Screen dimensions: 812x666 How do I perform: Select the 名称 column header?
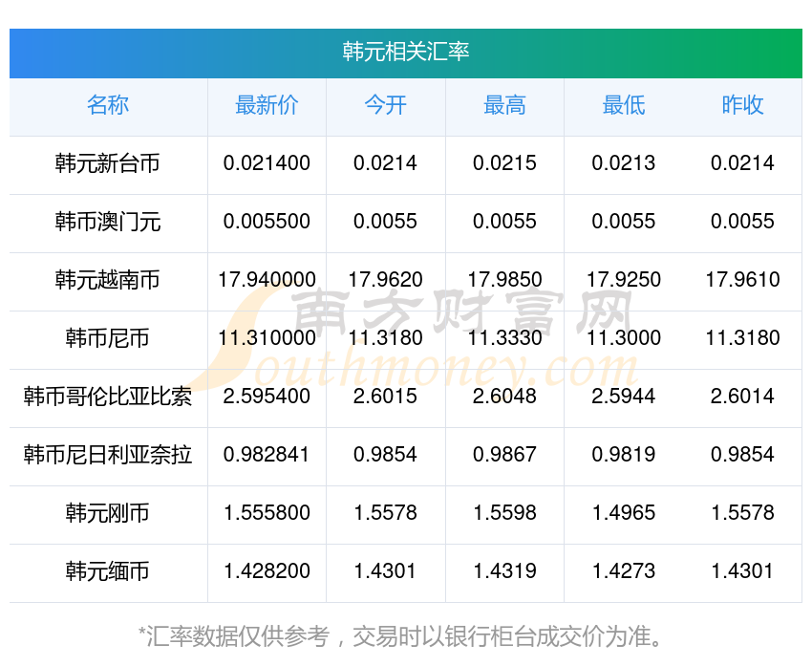pos(108,106)
